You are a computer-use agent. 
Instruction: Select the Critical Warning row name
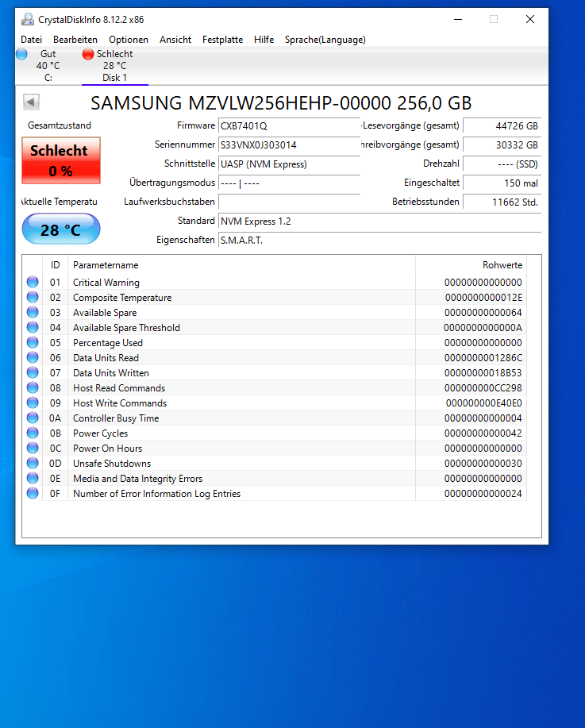(x=106, y=283)
